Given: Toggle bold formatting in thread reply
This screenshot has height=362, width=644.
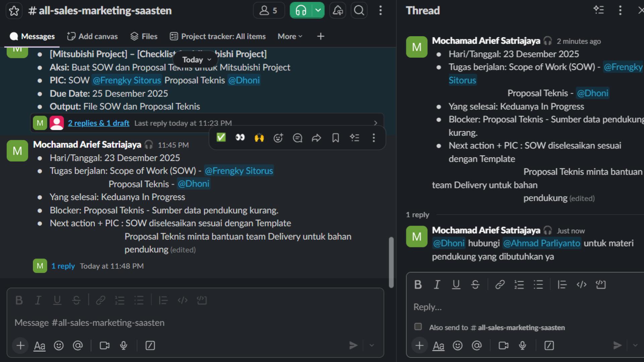Looking at the screenshot, I should tap(418, 285).
